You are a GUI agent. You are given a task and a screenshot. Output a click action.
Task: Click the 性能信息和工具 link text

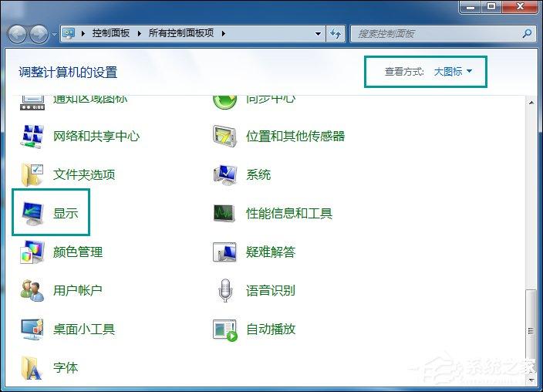[x=289, y=213]
